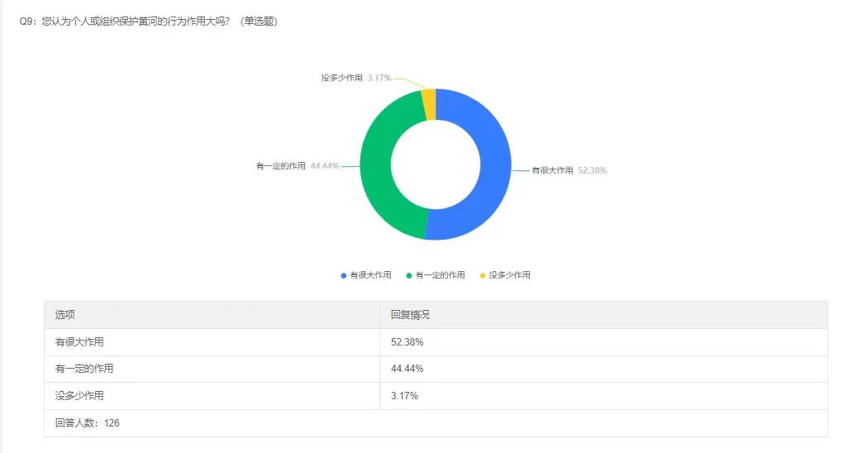Click the Q9 question title text

(149, 21)
